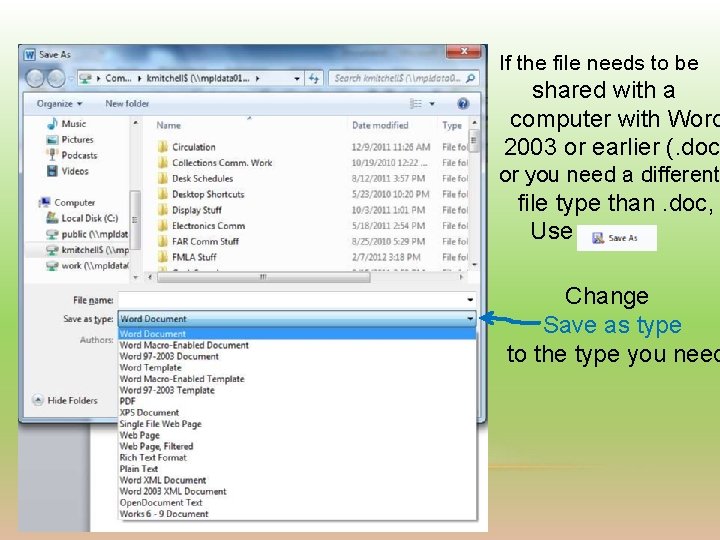Click the FAR Comm Stuff folder icon

(x=162, y=242)
